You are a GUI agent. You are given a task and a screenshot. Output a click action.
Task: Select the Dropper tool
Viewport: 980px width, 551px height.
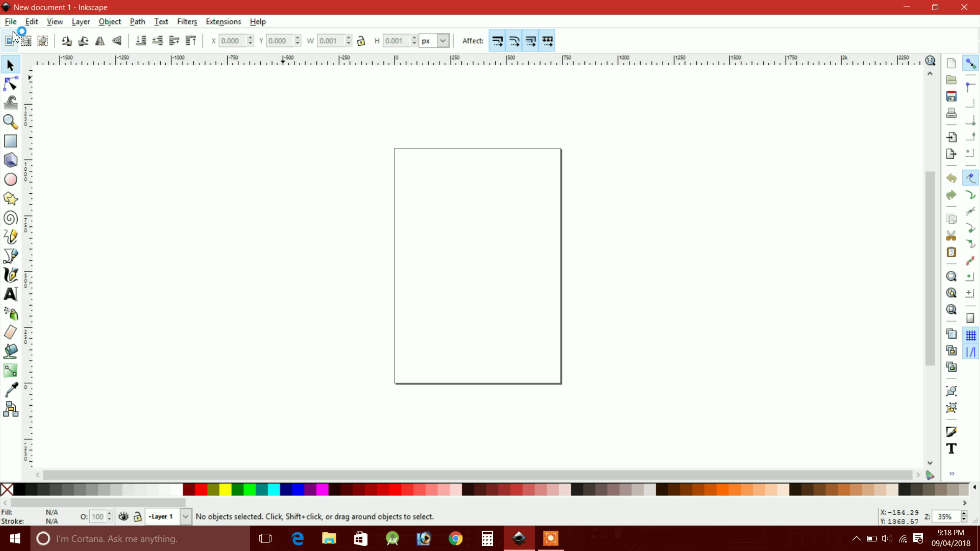click(x=10, y=389)
